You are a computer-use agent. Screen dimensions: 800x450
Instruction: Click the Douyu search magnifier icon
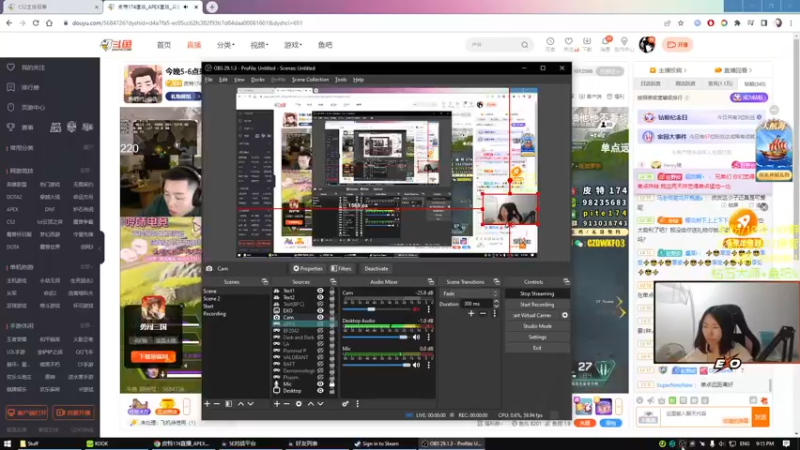(x=524, y=45)
